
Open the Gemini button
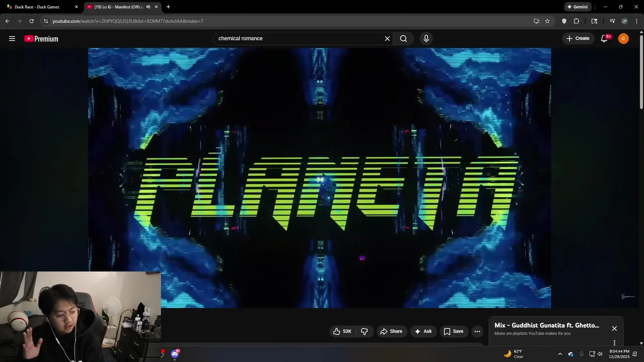point(577,7)
